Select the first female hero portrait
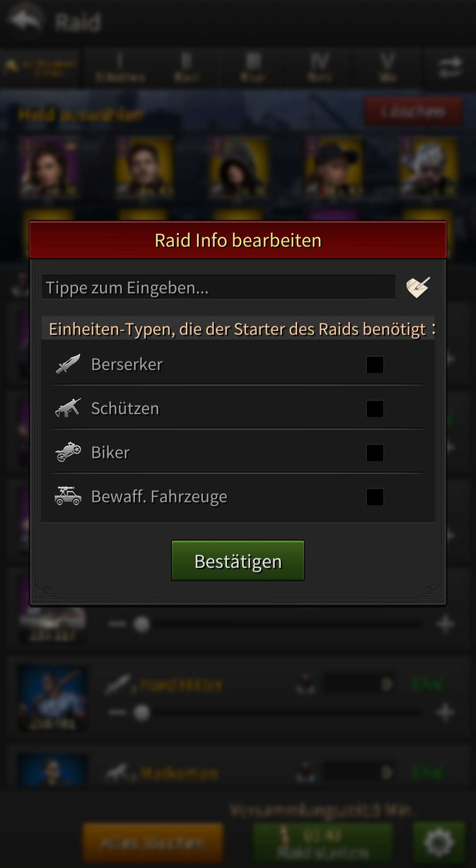 48,167
